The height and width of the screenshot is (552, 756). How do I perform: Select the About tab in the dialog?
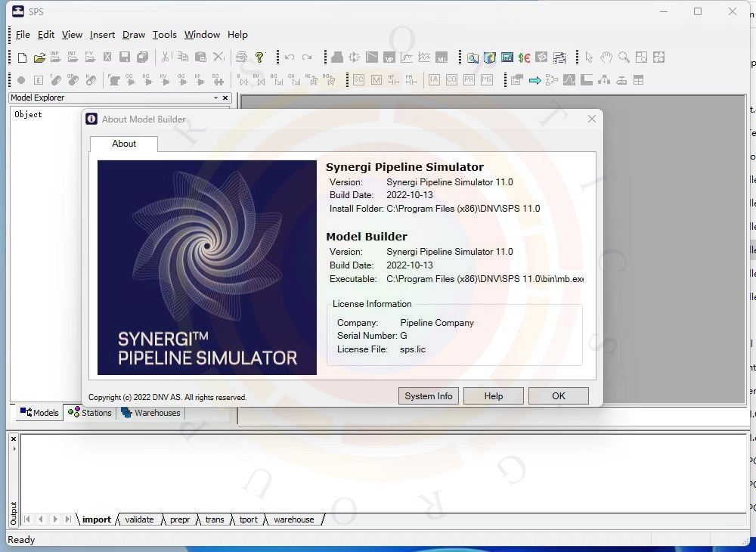pos(124,144)
